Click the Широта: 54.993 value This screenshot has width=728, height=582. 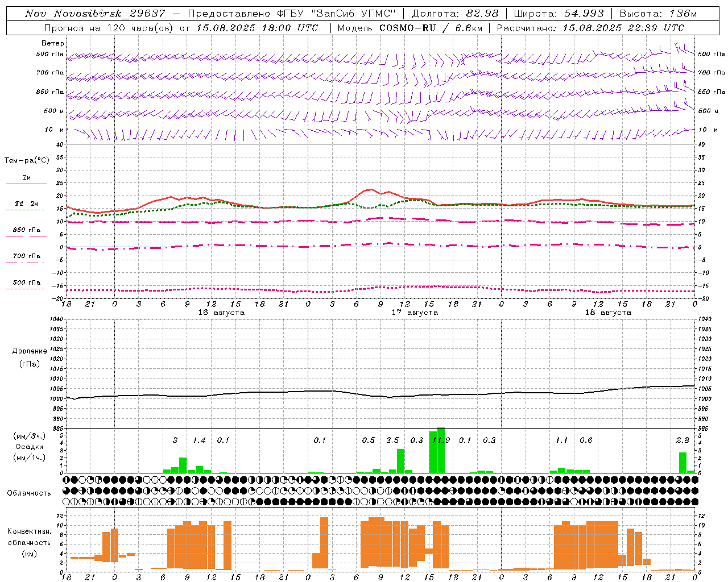[559, 13]
